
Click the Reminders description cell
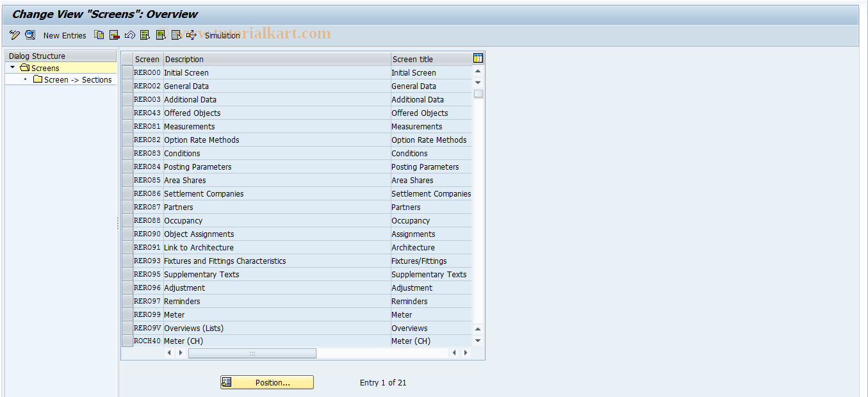277,301
